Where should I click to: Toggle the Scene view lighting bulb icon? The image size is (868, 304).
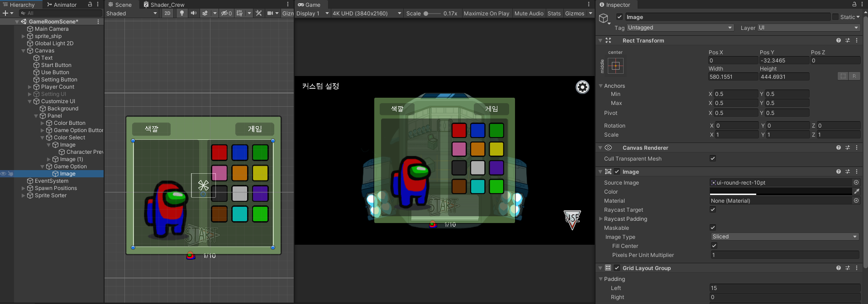[x=182, y=13]
